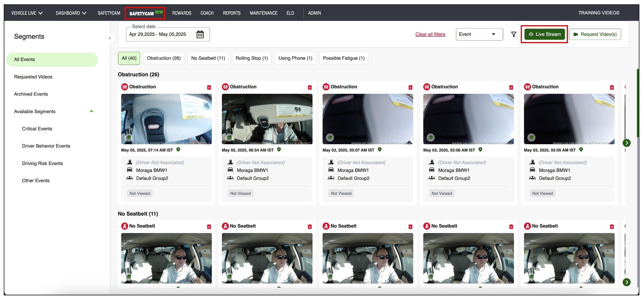
Task: Click image icon on May 03, 03:05 AM thumbnail
Action: pos(531,137)
